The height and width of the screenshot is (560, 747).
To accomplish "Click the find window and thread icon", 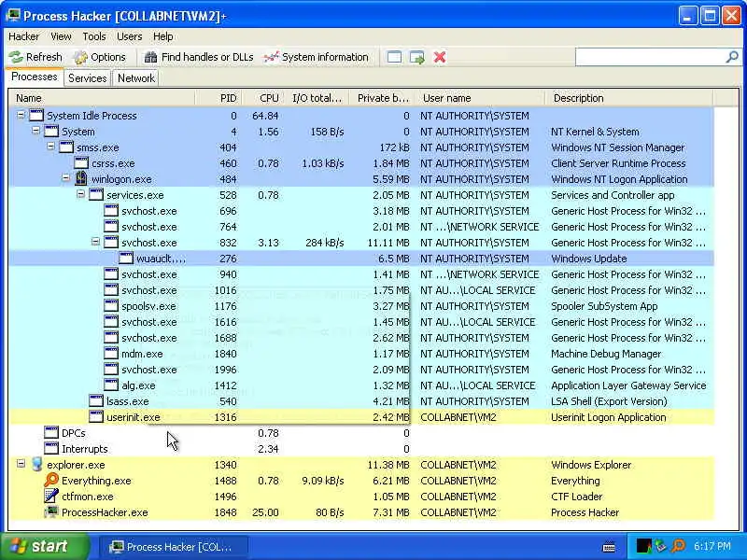I will 416,58.
